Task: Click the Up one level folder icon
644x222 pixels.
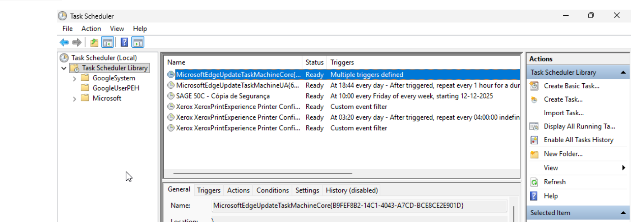Action: coord(94,43)
